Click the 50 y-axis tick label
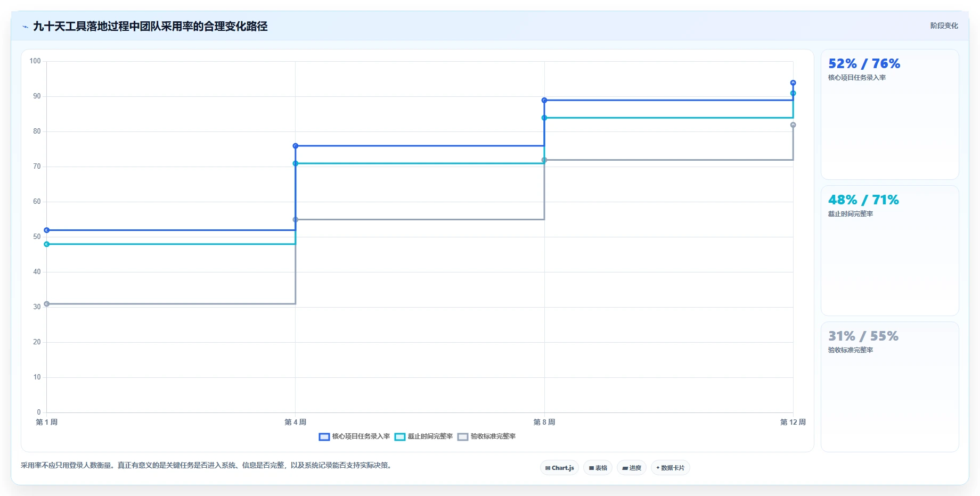 click(37, 237)
